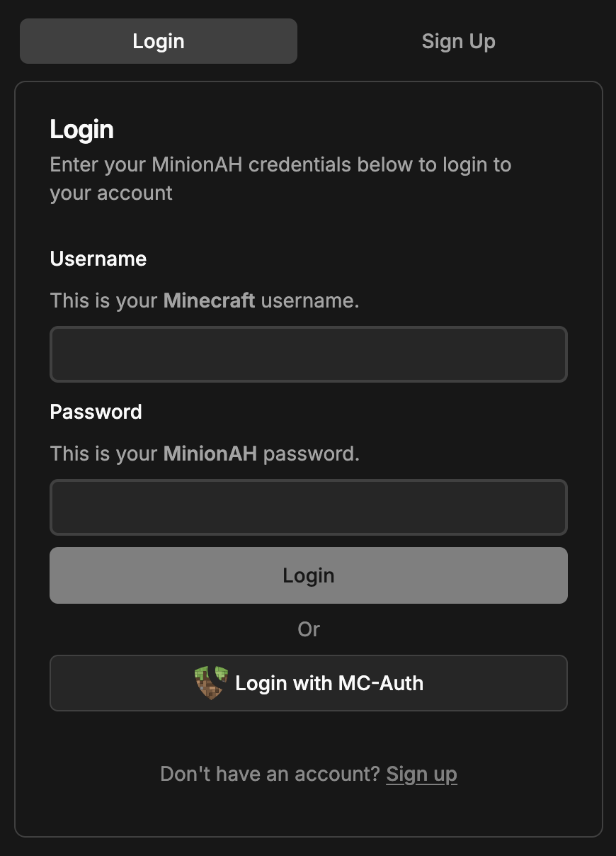Switch to the Sign Up tab
Screen dimensions: 616x856
coord(458,41)
